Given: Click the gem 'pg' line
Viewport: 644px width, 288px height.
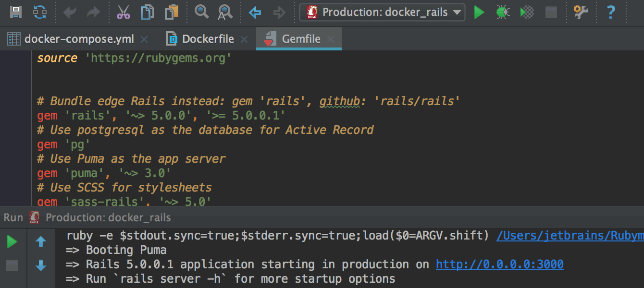Looking at the screenshot, I should [63, 144].
